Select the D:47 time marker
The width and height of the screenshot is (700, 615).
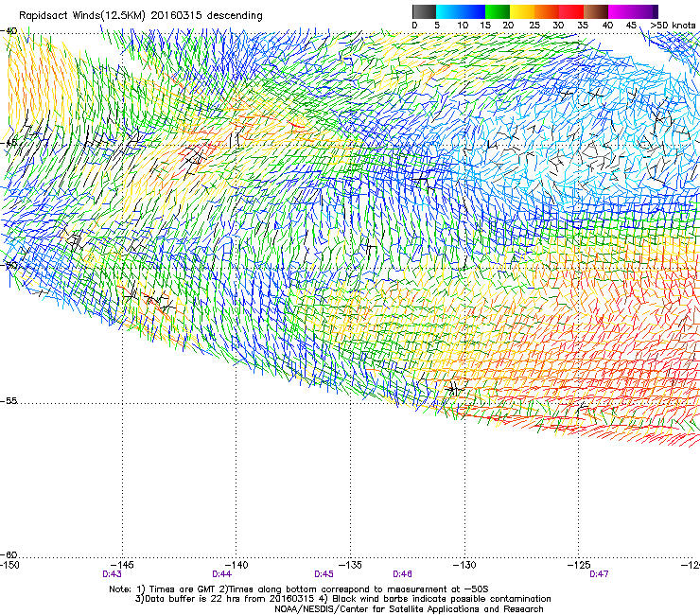point(599,574)
